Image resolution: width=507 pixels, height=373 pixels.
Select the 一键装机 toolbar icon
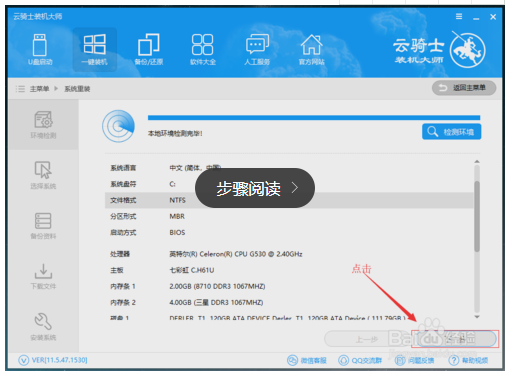click(x=95, y=49)
